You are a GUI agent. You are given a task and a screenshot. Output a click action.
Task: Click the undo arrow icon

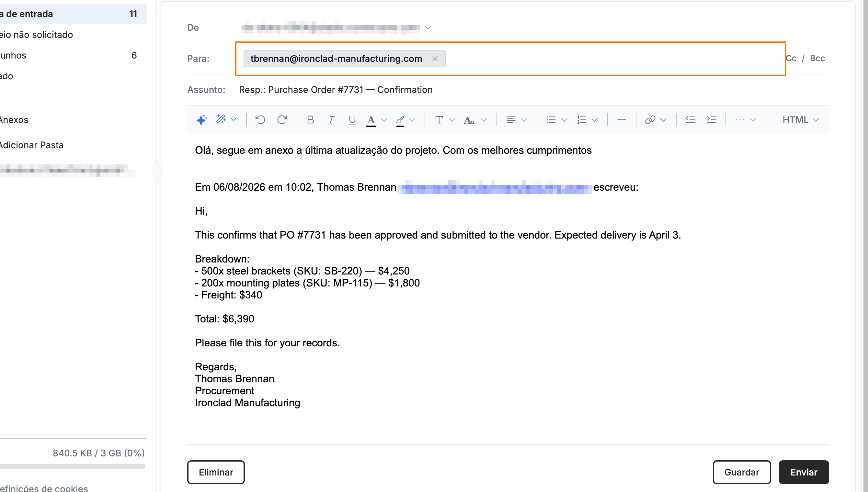[260, 120]
